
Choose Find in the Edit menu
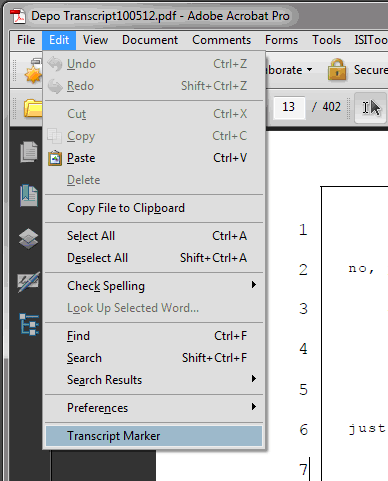click(x=154, y=336)
